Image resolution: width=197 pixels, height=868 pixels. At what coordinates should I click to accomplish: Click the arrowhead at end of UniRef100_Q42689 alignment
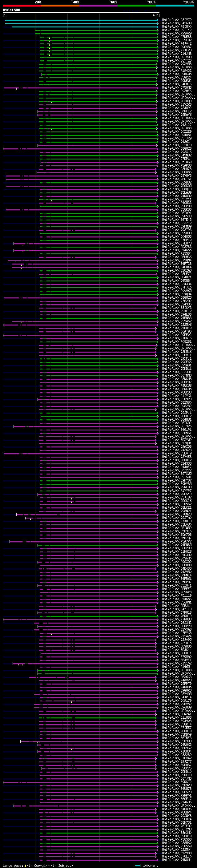click(x=157, y=23)
